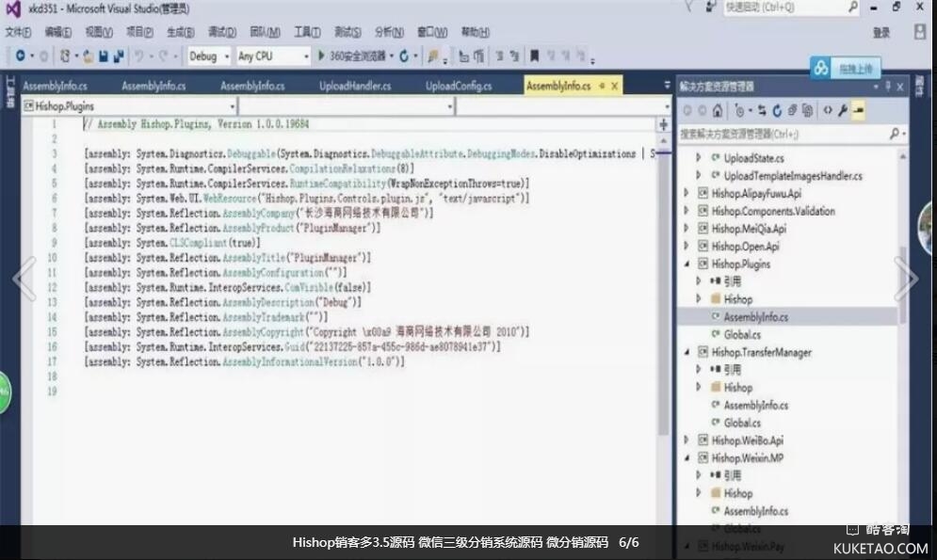
Task: Open Properties with the wrench icon
Action: (843, 110)
